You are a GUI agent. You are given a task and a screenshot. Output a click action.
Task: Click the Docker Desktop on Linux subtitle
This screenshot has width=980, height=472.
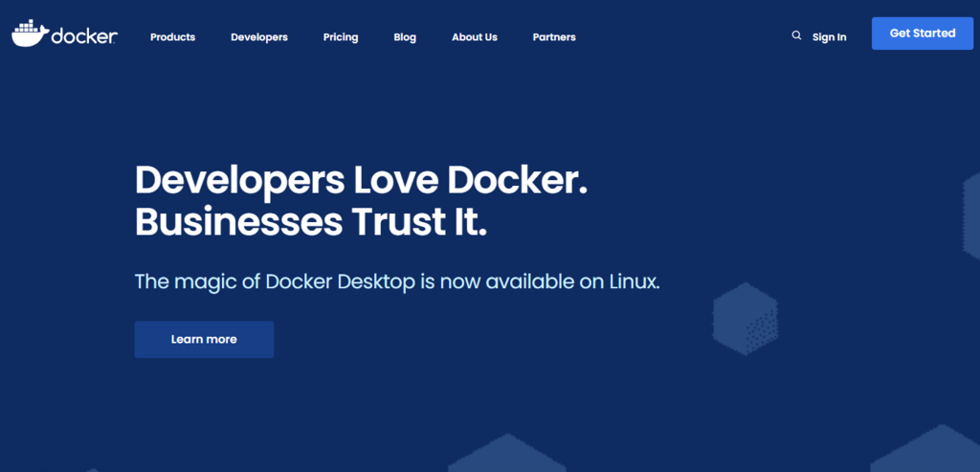[397, 281]
